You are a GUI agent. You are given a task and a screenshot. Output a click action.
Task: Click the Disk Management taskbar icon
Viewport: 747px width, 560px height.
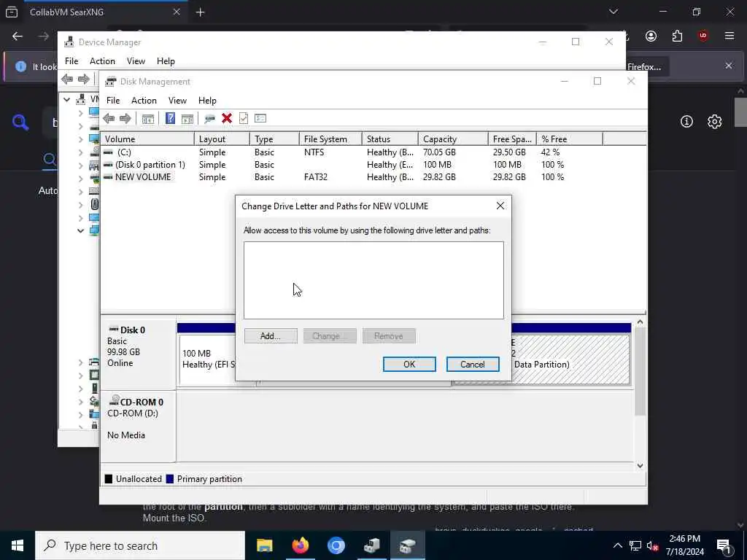(407, 545)
